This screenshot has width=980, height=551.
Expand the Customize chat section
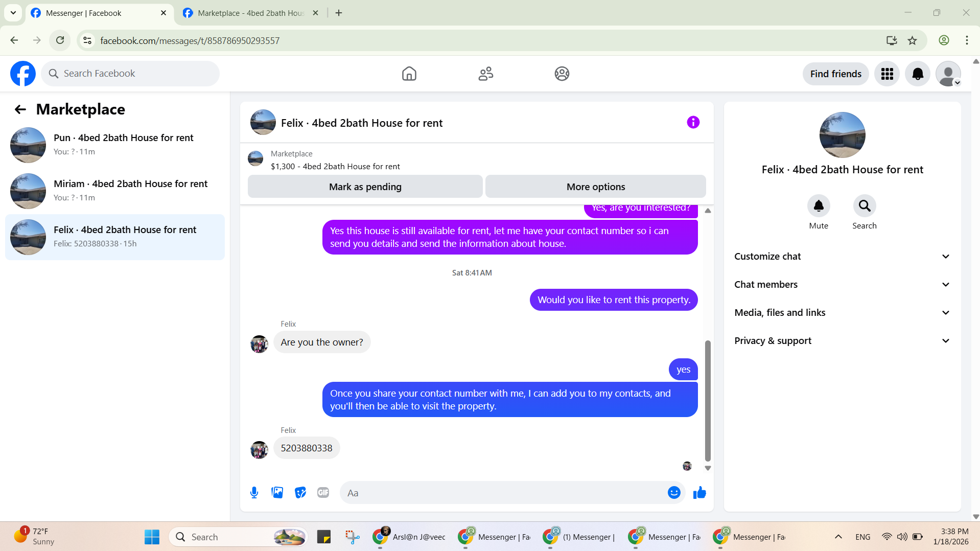(x=842, y=257)
